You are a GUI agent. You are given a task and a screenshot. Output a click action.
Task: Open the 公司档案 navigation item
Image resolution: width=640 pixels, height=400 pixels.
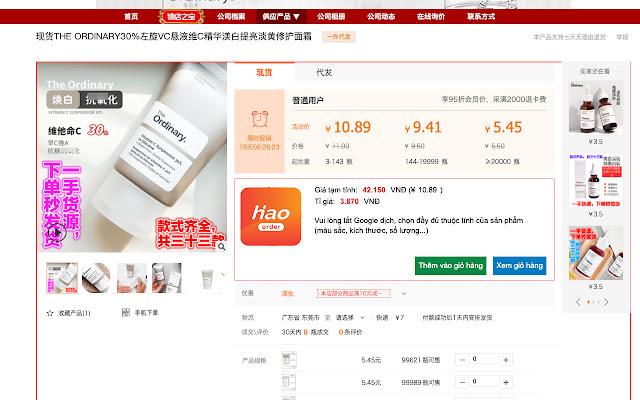[x=231, y=17]
